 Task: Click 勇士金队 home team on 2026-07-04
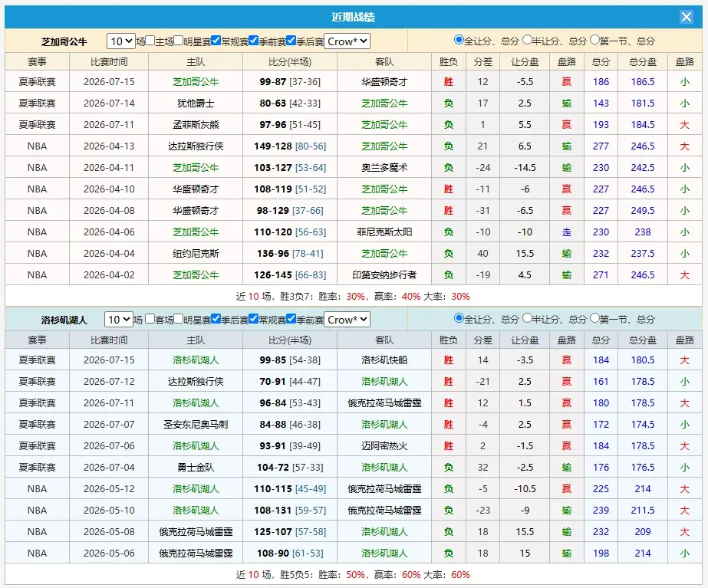(196, 468)
